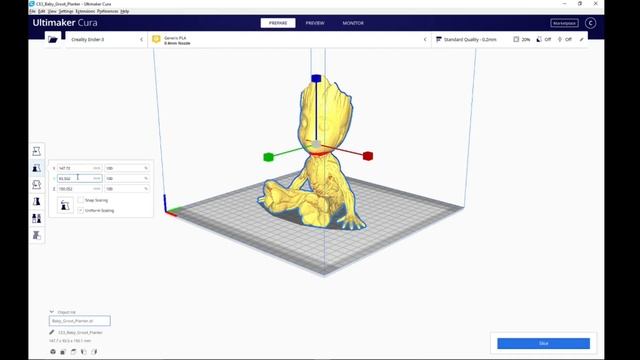Select the Scale tool in left toolbar
Screen dimensions: 640x360
[x=37, y=168]
